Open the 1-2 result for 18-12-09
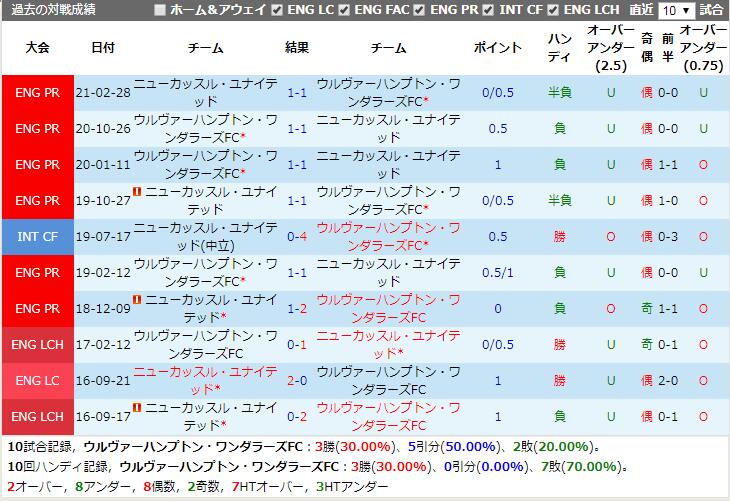The width and height of the screenshot is (730, 501). 297,309
